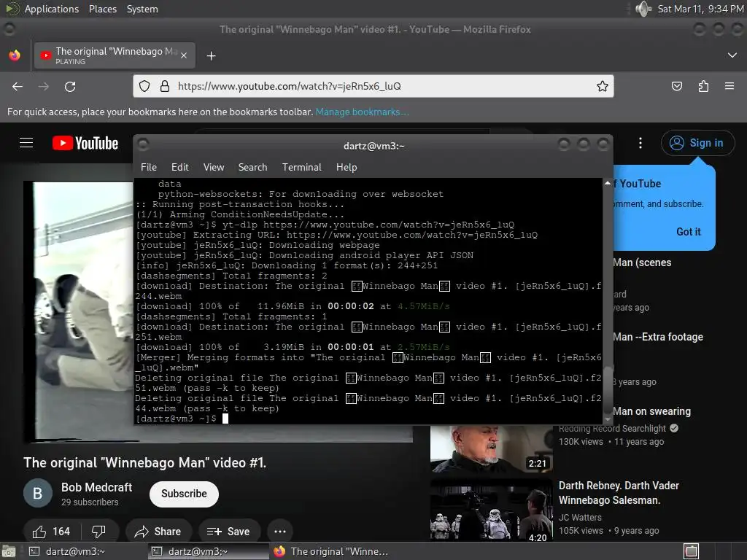Click the Firefox window menu icon
The width and height of the screenshot is (747, 560).
(9, 29)
